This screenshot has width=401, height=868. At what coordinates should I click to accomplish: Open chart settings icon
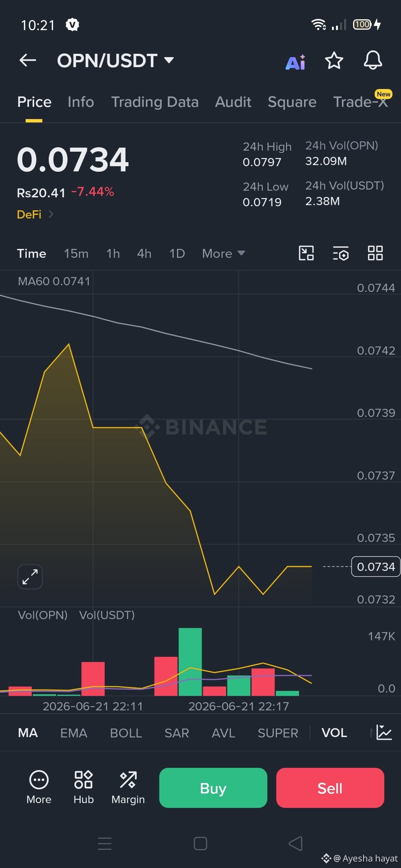340,253
